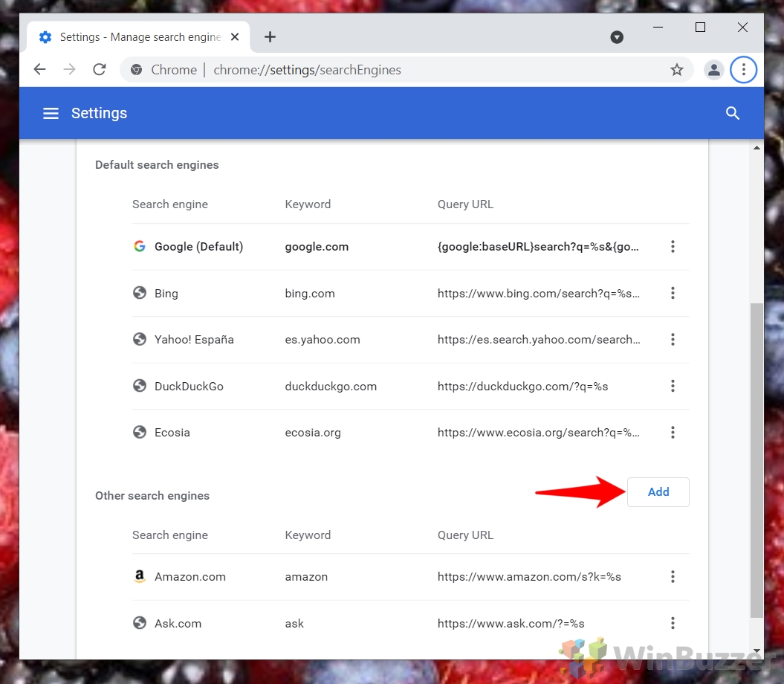Select the DuckDuckGo engine name

tap(189, 387)
